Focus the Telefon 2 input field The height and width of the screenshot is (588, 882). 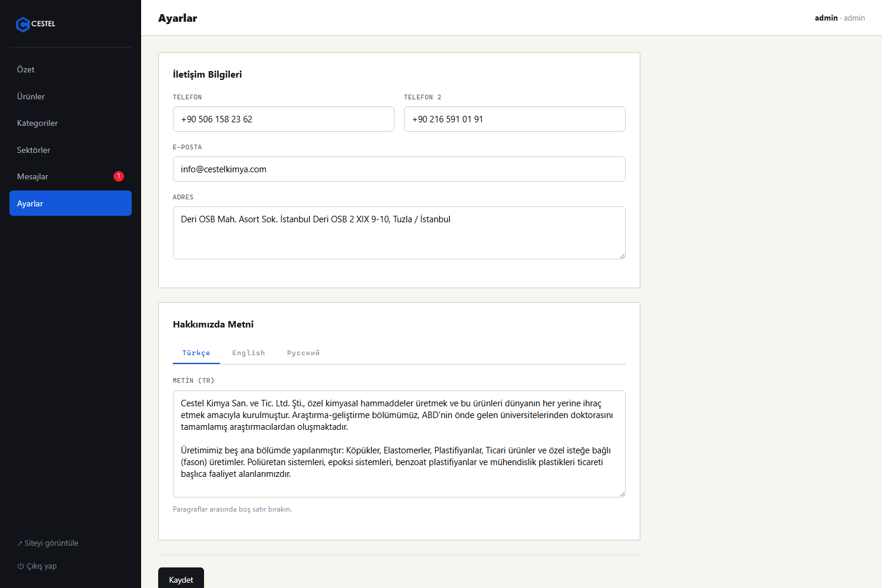[514, 119]
